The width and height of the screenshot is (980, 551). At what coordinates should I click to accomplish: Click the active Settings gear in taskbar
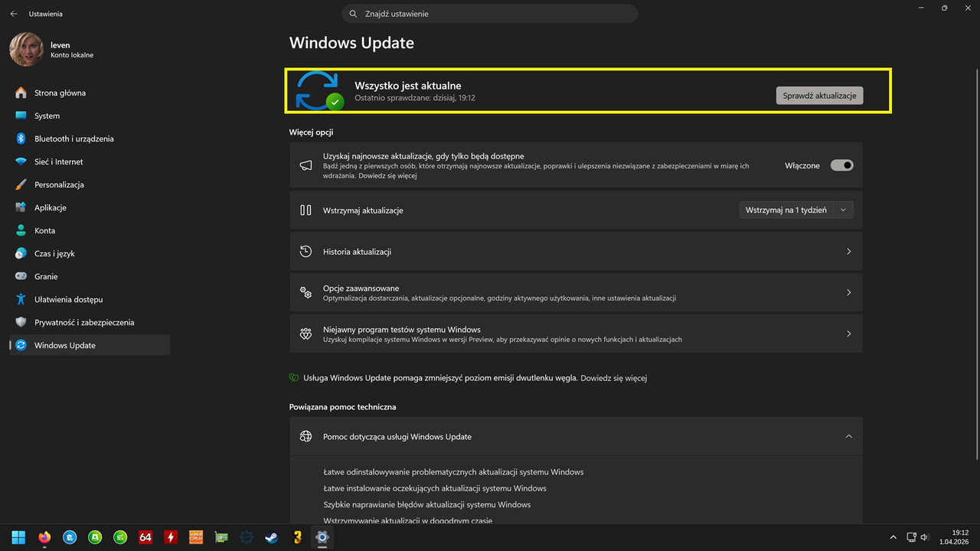(322, 537)
